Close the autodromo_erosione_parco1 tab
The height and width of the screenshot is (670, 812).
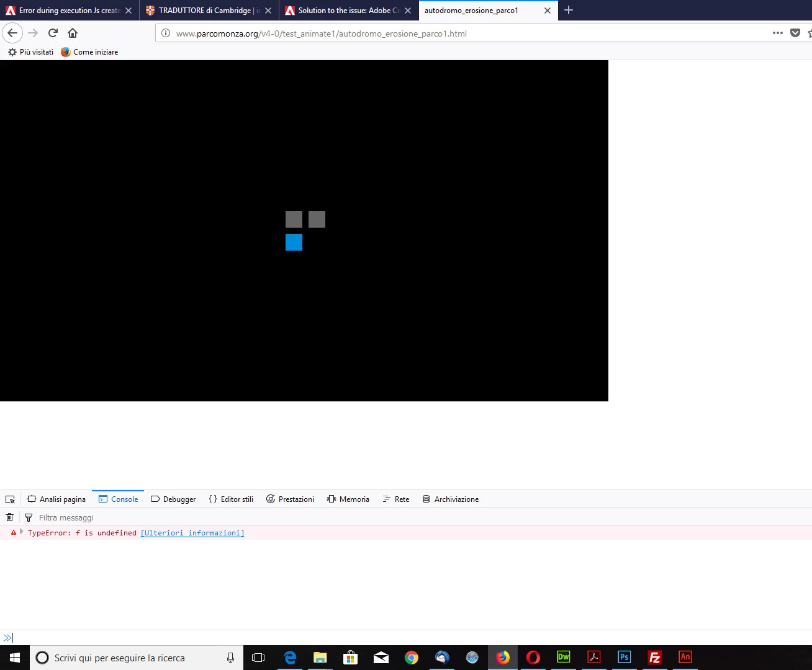pyautogui.click(x=548, y=11)
